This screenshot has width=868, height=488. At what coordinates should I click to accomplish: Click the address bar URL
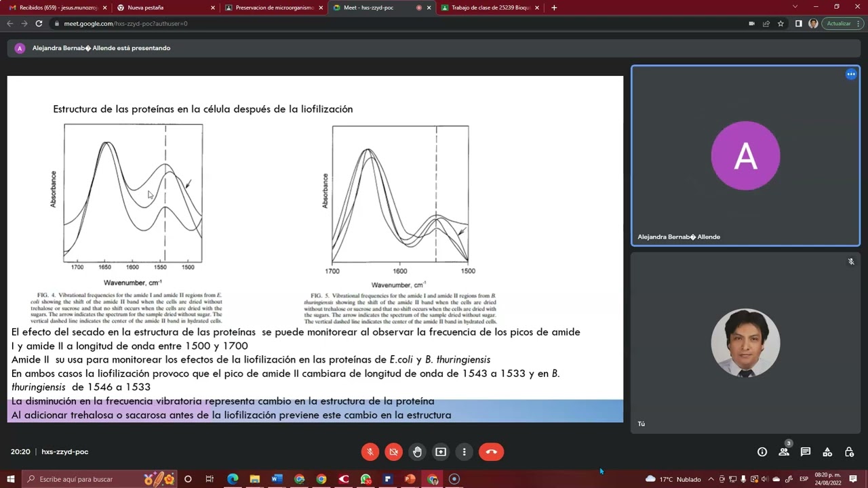coord(125,23)
